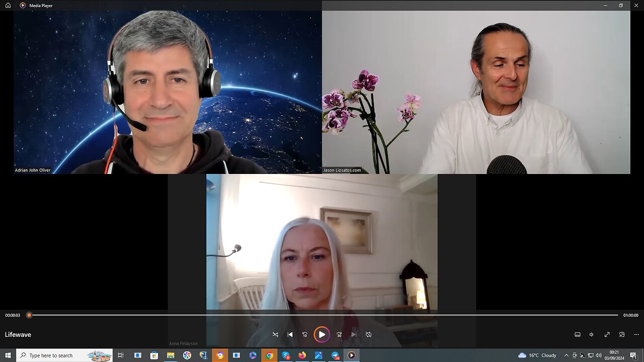The width and height of the screenshot is (644, 362).
Task: Open the volume control
Action: click(592, 334)
